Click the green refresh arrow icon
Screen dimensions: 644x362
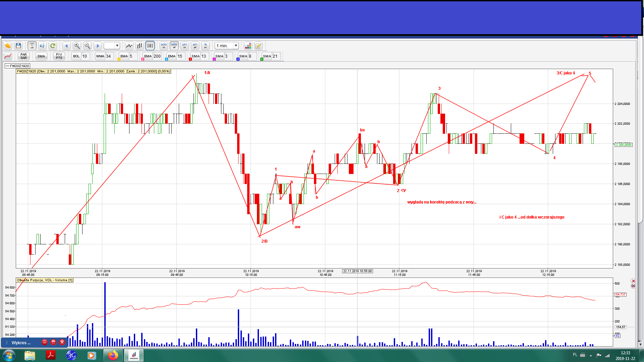click(x=53, y=46)
